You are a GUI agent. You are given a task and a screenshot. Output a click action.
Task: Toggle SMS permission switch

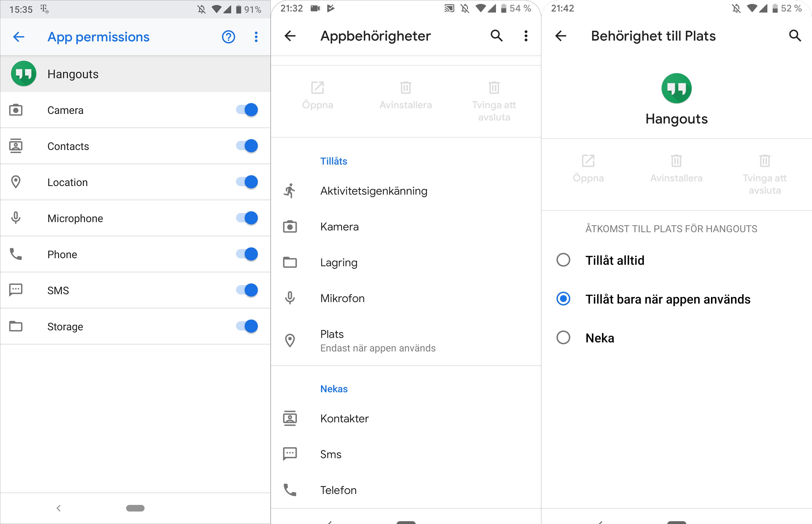pyautogui.click(x=247, y=290)
